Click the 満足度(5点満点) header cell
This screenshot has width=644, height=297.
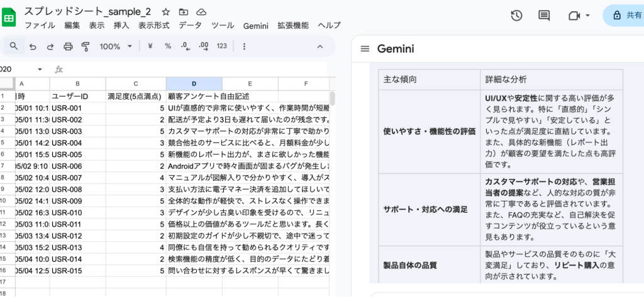(136, 97)
